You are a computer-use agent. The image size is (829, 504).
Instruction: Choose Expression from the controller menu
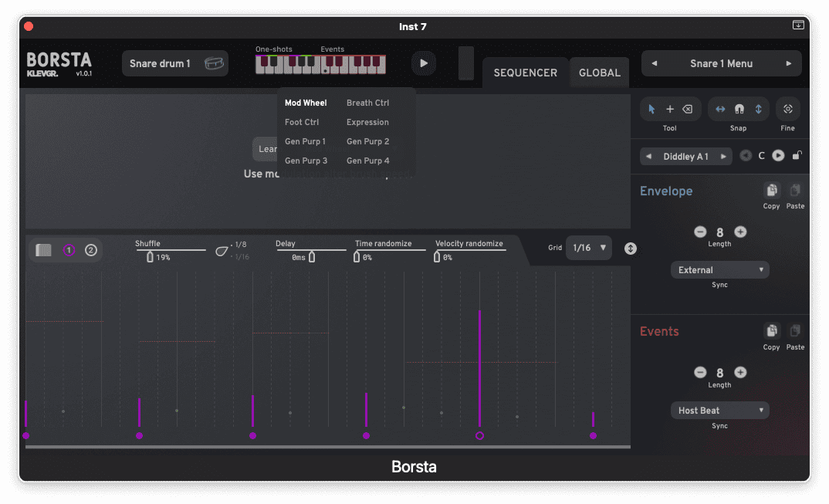coord(367,122)
